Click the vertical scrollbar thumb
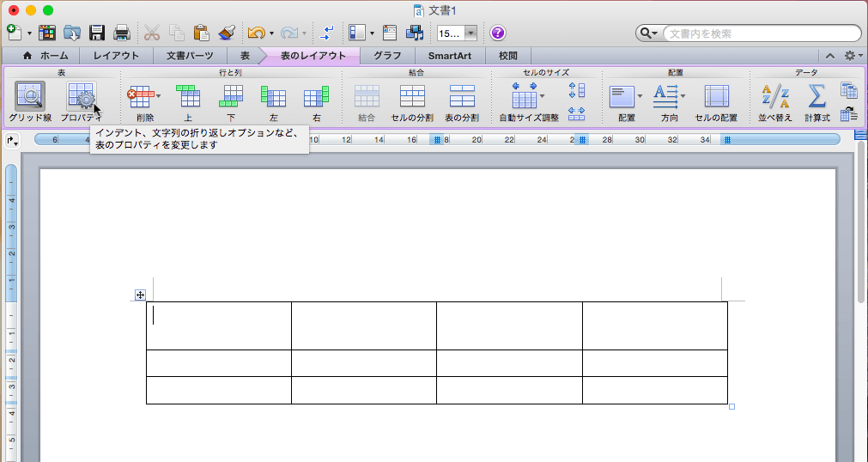The width and height of the screenshot is (868, 462). tap(861, 222)
